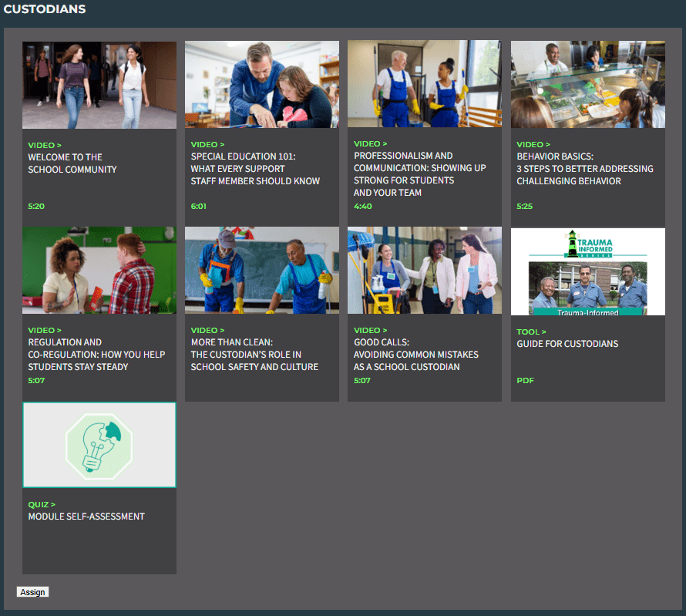
Task: Click VIDEO > label above Good Calls
Action: coord(370,330)
